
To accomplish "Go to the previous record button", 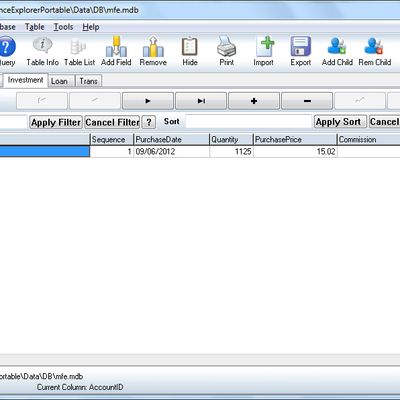I will pyautogui.click(x=95, y=101).
